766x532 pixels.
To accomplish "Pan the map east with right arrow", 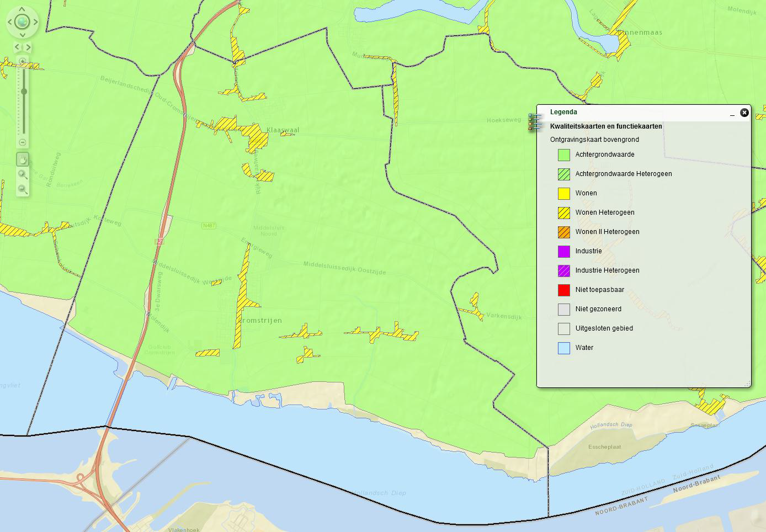I will [x=35, y=22].
